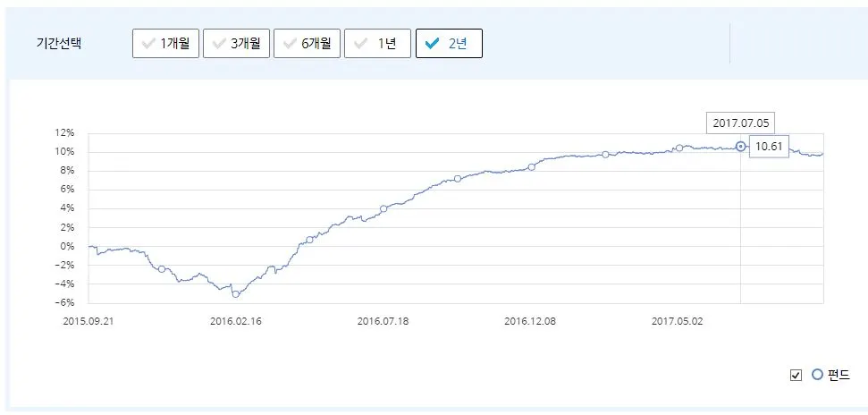Click the 2016.02.16 axis date
The image size is (868, 415).
236,321
